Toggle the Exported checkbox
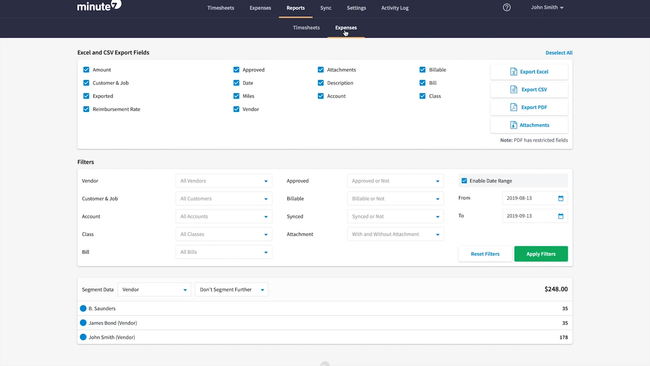Viewport: 650px width, 366px height. coord(86,96)
